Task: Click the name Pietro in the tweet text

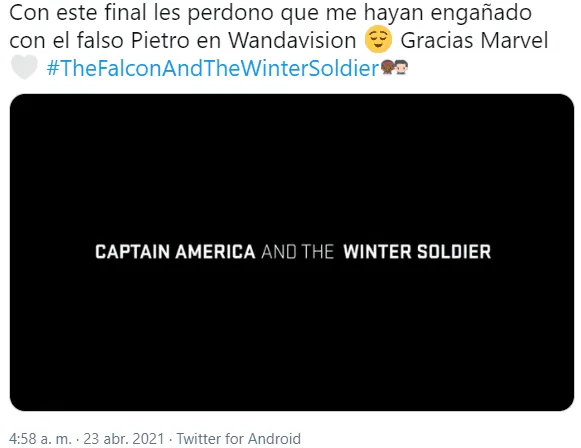Action: [160, 40]
